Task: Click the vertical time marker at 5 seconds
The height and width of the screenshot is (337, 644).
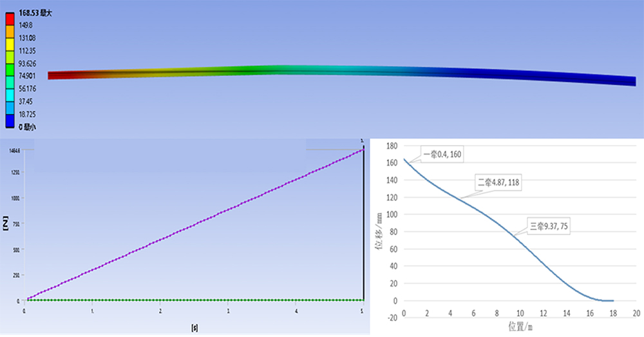Action: click(364, 226)
